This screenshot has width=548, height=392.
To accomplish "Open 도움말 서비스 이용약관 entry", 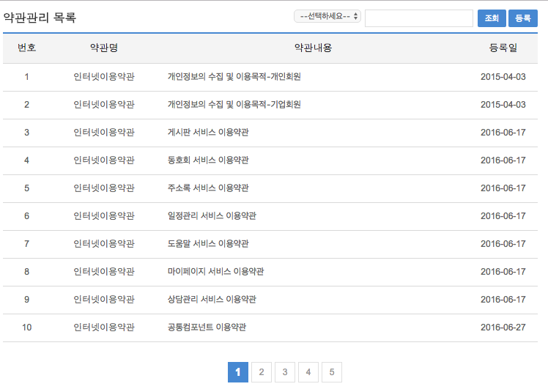I will coord(208,244).
